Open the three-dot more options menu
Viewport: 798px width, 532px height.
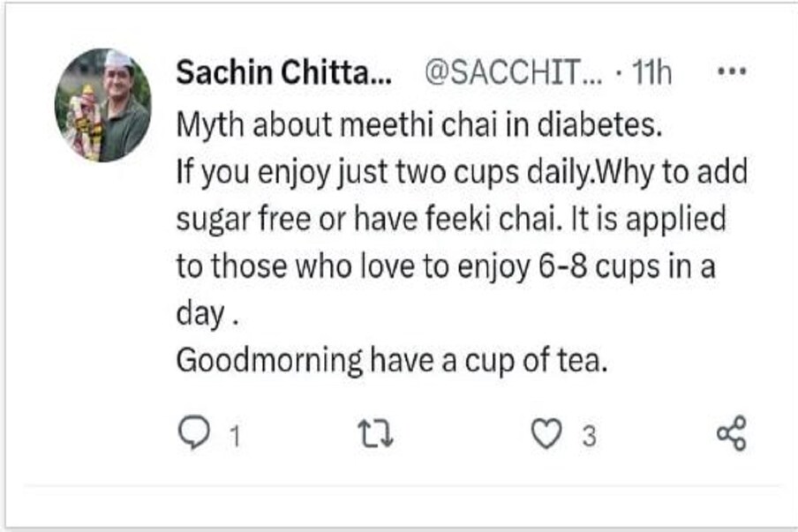[732, 71]
